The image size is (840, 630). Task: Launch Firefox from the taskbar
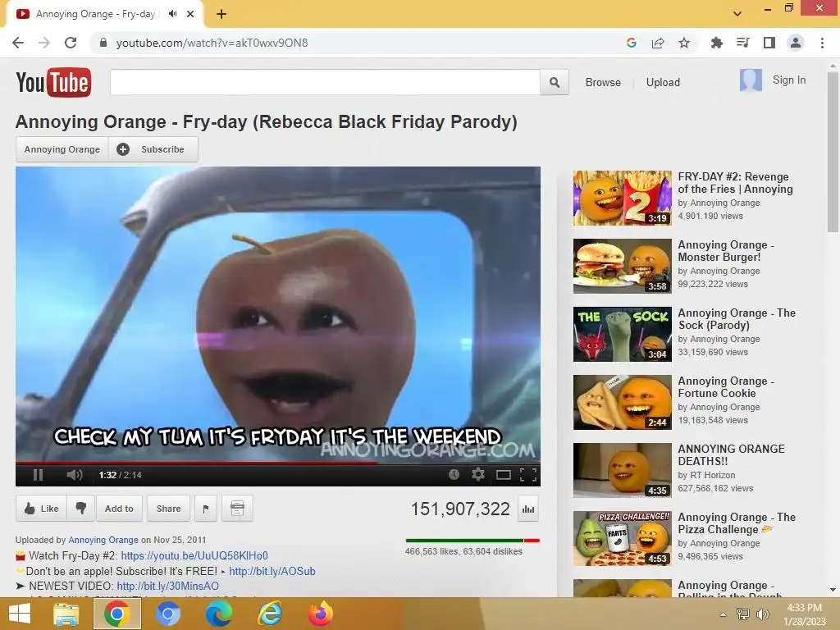pyautogui.click(x=321, y=614)
